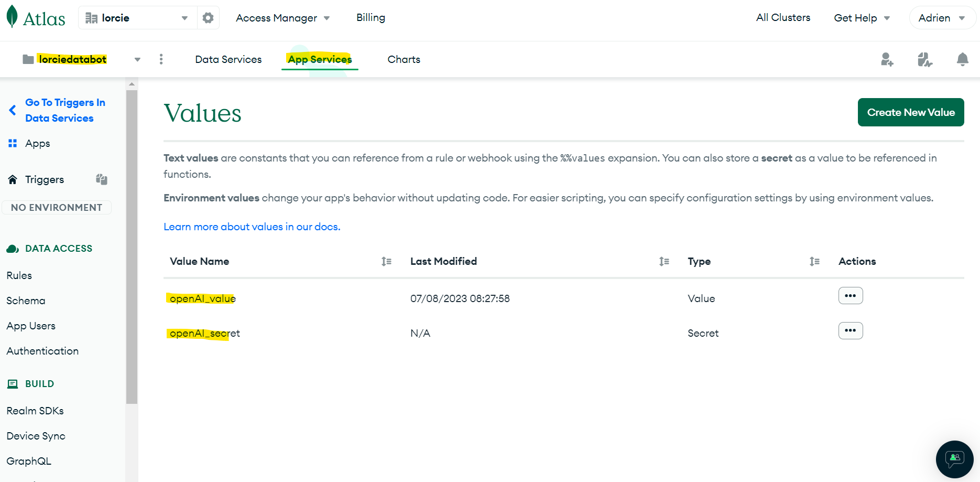Open the values docs link

(252, 227)
